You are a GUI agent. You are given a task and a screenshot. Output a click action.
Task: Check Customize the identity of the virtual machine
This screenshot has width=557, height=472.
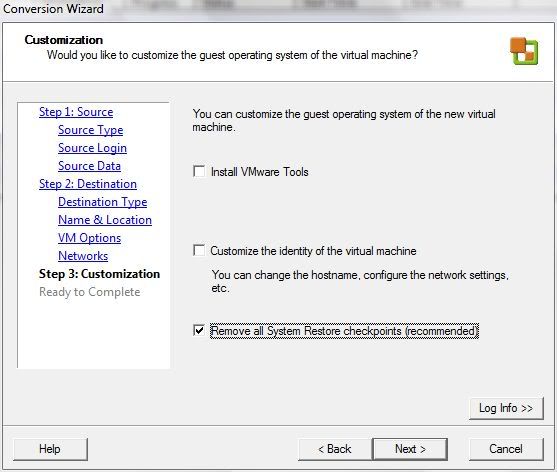click(199, 250)
